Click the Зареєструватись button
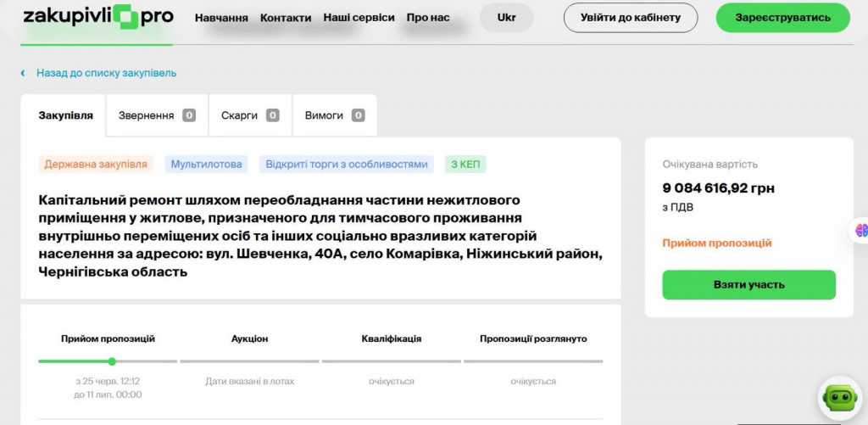The width and height of the screenshot is (868, 425). [x=782, y=17]
